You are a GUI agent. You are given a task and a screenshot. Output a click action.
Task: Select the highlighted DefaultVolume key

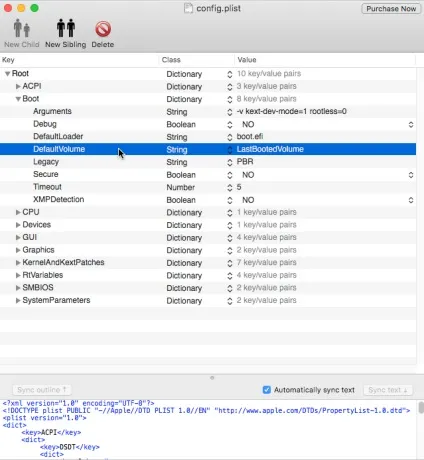59,149
